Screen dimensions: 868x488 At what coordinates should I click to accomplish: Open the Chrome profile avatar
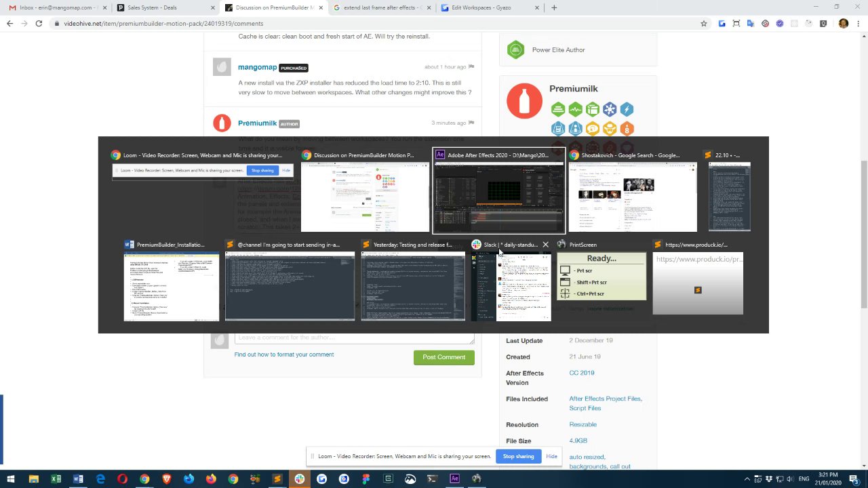[x=844, y=23]
